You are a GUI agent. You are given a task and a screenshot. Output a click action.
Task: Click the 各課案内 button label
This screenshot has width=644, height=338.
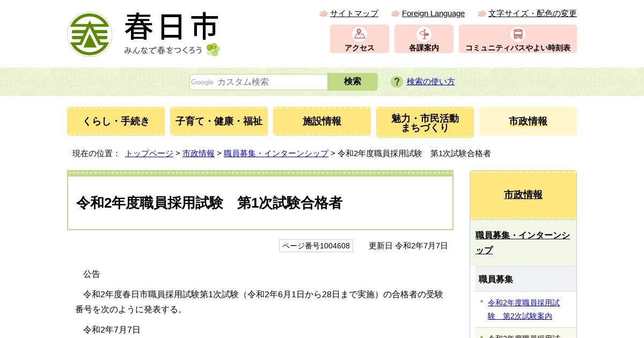(424, 48)
